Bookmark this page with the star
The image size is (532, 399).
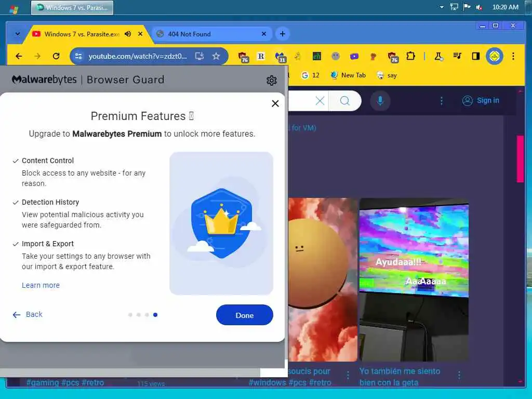[x=216, y=56]
